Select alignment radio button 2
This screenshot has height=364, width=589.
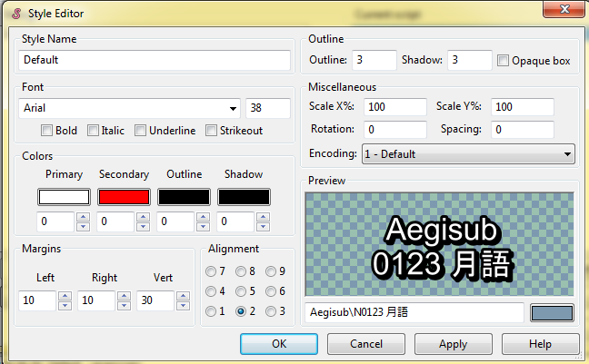pyautogui.click(x=241, y=311)
